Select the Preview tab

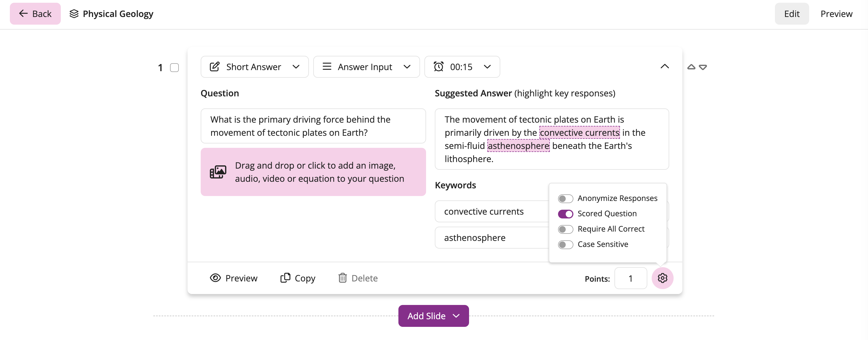(837, 13)
